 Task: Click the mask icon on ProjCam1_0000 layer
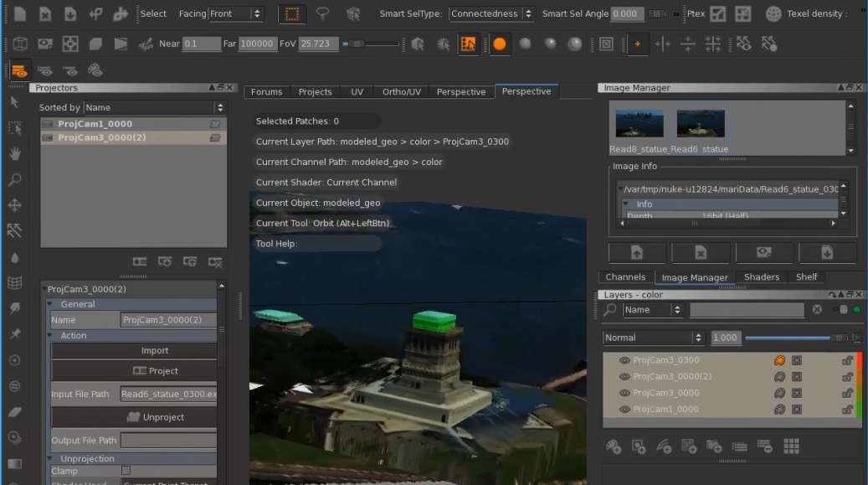point(797,410)
